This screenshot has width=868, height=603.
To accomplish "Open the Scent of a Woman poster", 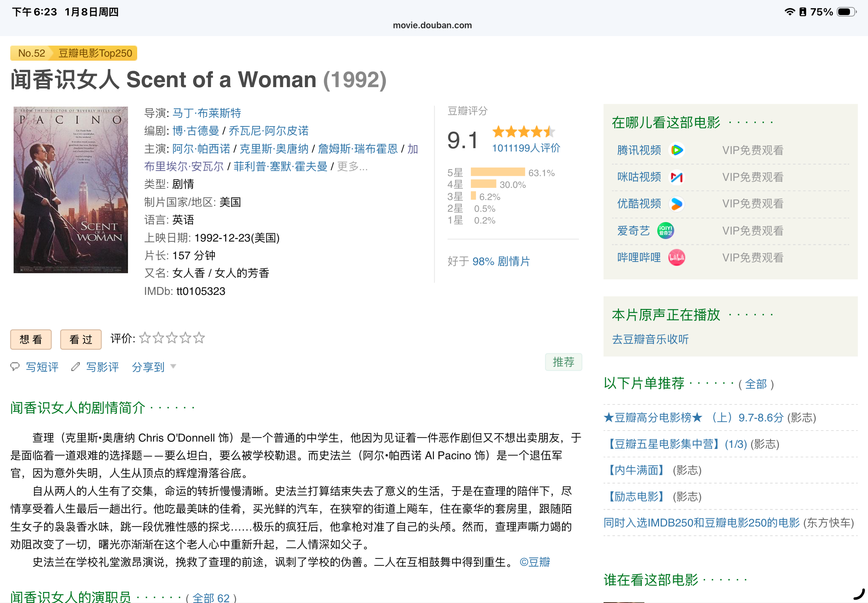I will pos(71,190).
